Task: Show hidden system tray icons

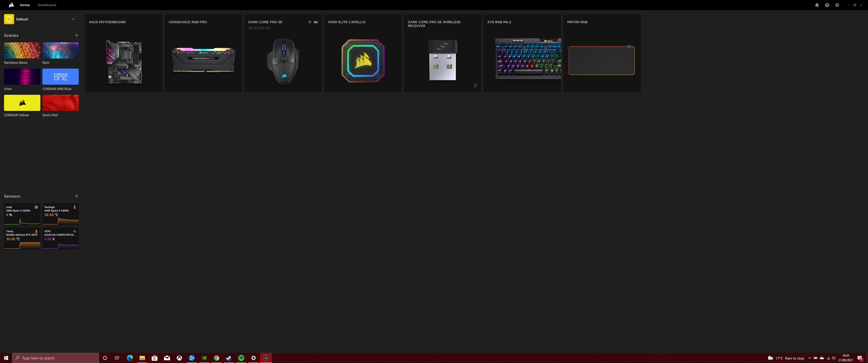Action: pyautogui.click(x=809, y=358)
